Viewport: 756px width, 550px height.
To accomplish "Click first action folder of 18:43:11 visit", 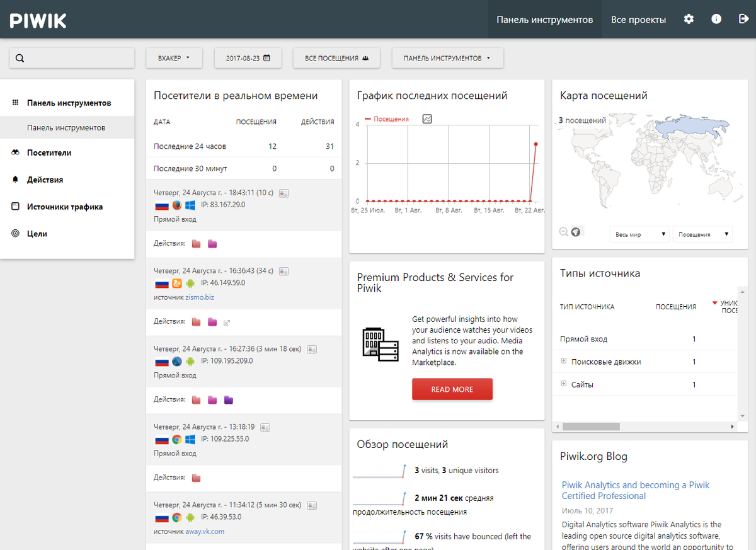I will [x=197, y=244].
